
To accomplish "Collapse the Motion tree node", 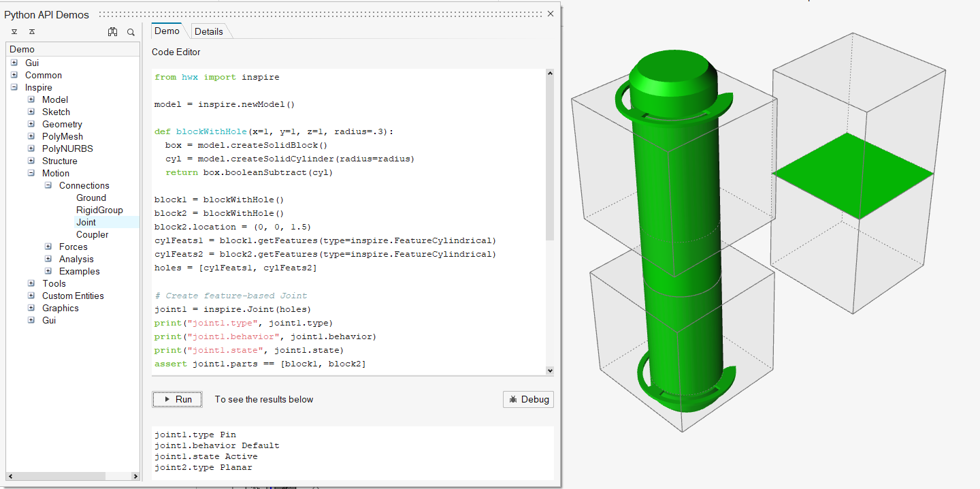I will pyautogui.click(x=31, y=173).
